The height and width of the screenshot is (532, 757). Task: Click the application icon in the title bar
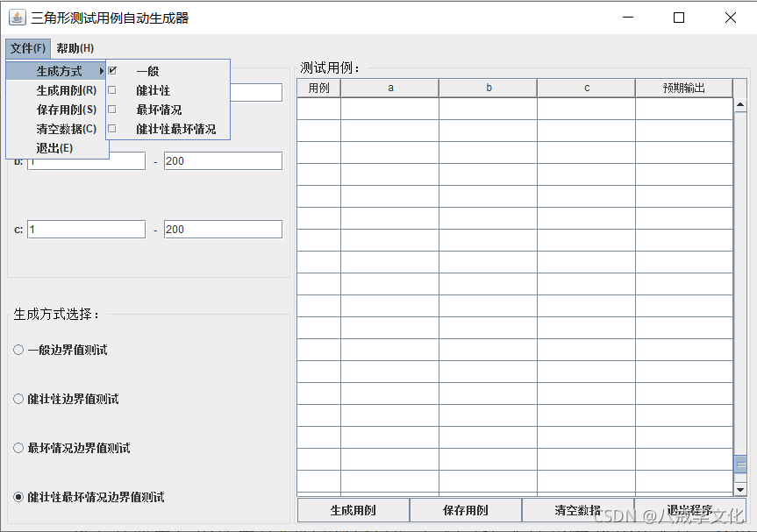pos(16,17)
